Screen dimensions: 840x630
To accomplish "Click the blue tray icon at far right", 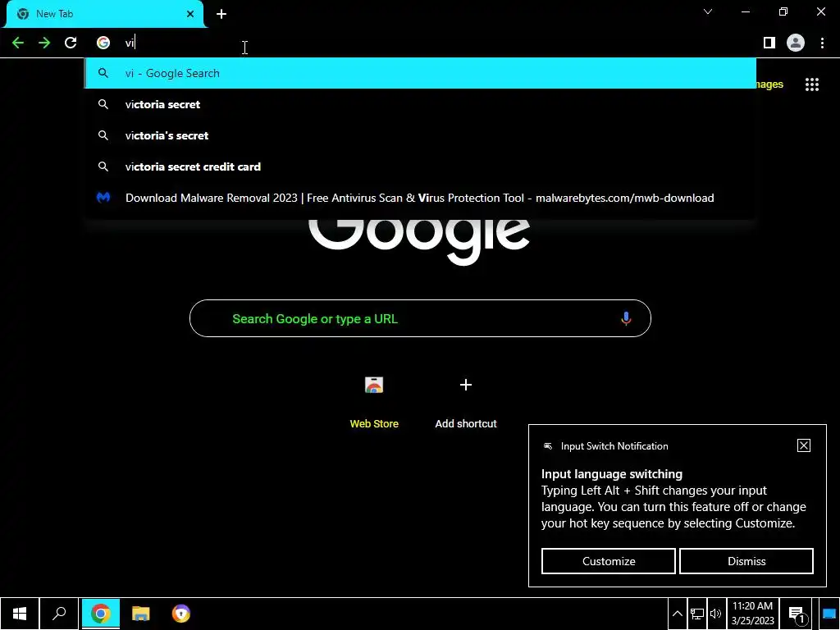I will tap(829, 614).
